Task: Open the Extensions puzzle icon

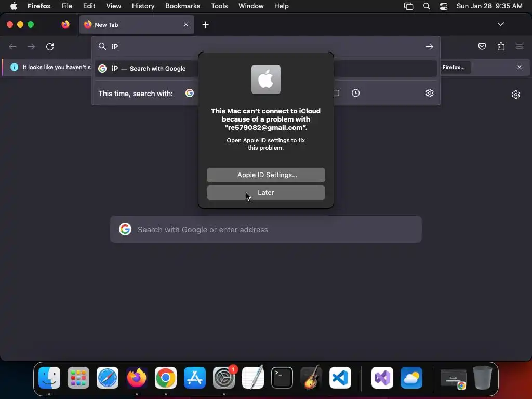Action: 501,46
